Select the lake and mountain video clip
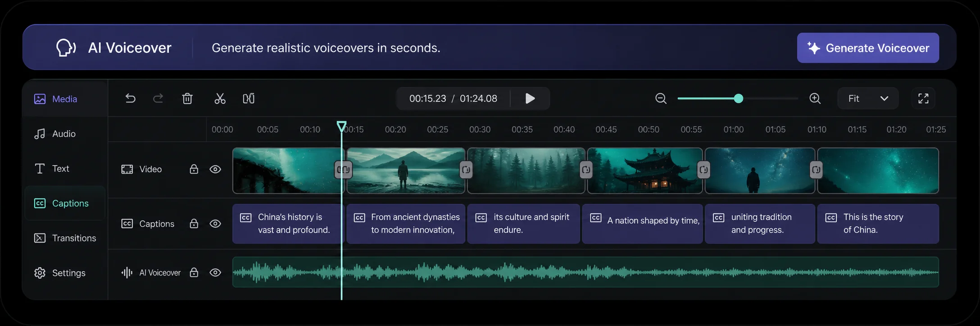 406,171
